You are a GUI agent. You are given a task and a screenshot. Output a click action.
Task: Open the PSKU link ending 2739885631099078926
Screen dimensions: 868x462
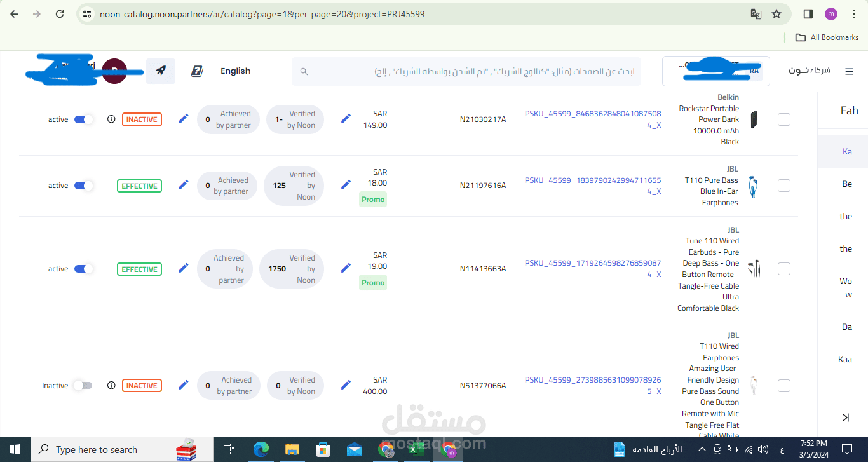[x=593, y=386]
